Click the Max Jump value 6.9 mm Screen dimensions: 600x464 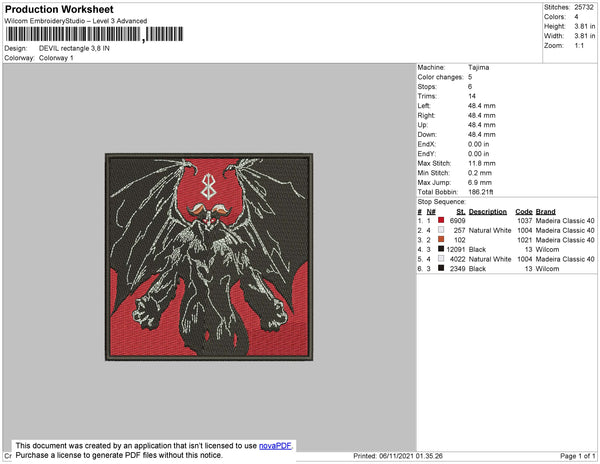click(x=480, y=182)
